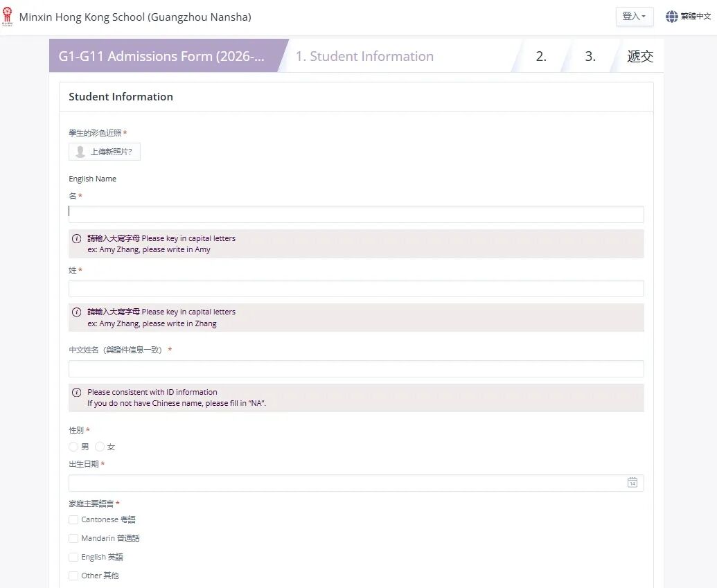Click the Minxin school logo icon
Viewport: 717px width, 588px height.
(x=8, y=17)
